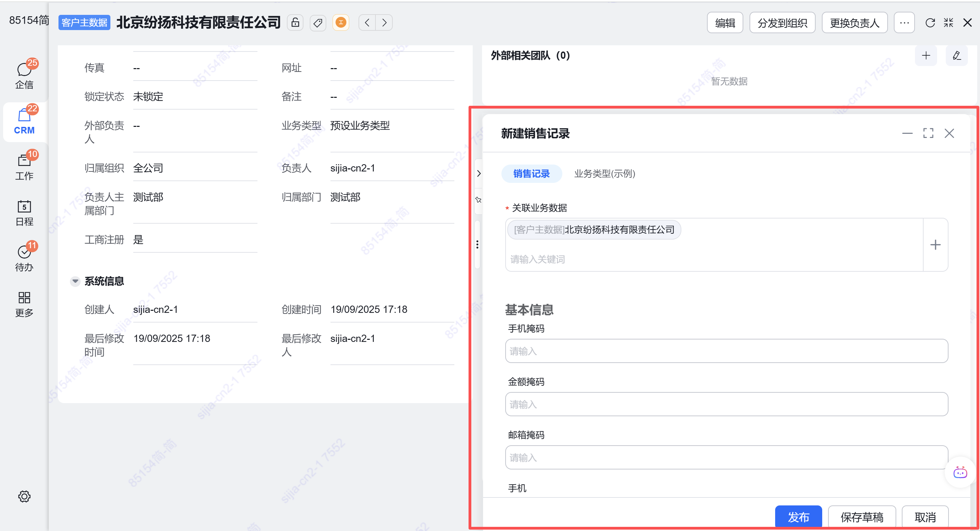Click the 发布 button
Screen dimensions: 980x531
pos(798,516)
